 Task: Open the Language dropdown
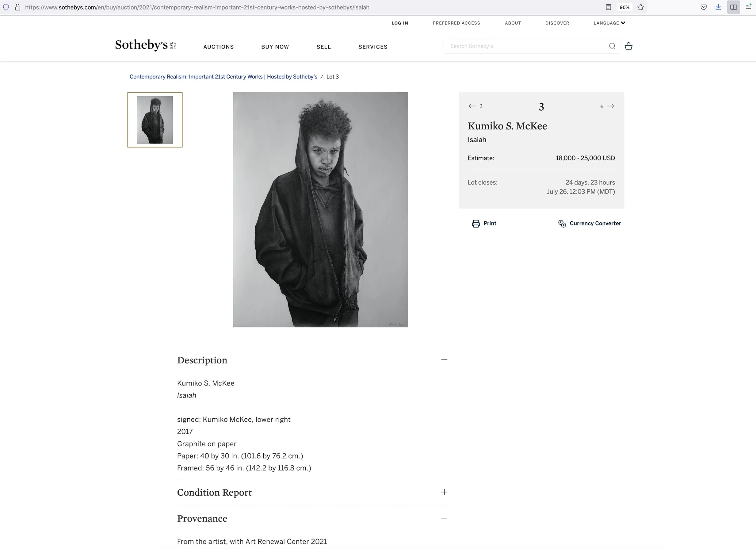[x=609, y=23]
